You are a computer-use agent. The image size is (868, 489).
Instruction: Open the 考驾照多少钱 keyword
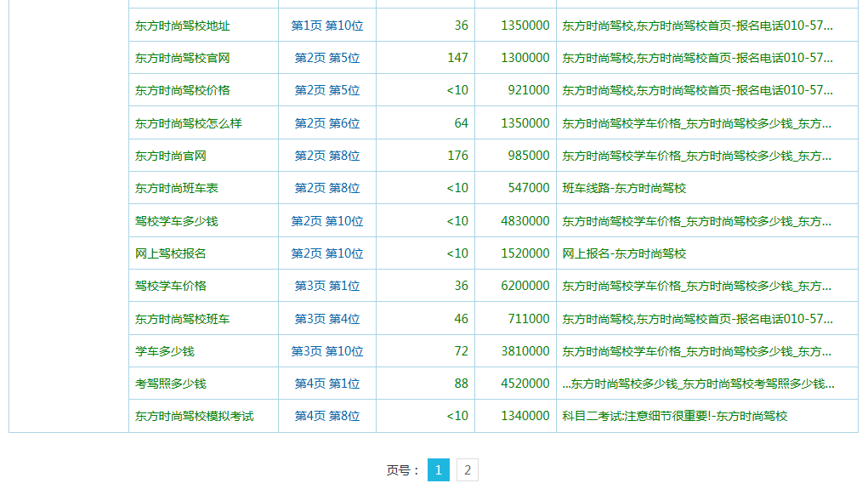click(170, 384)
